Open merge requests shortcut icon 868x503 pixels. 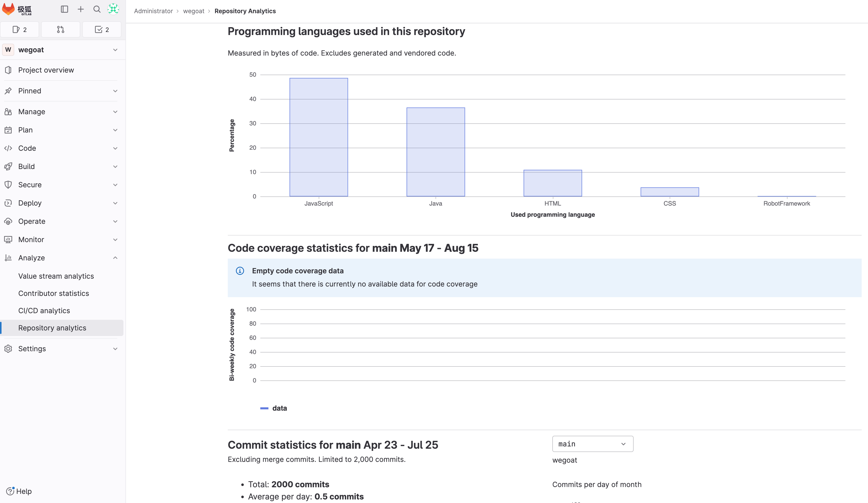tap(61, 30)
